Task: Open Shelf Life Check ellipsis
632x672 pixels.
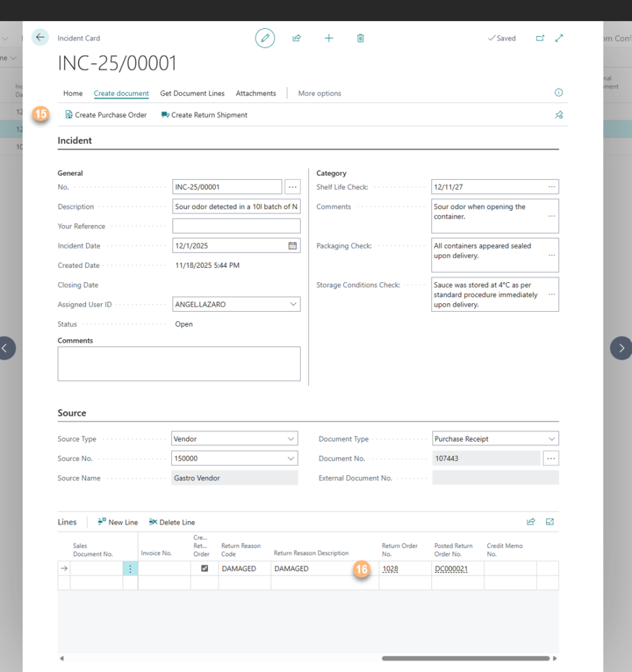Action: (x=552, y=187)
